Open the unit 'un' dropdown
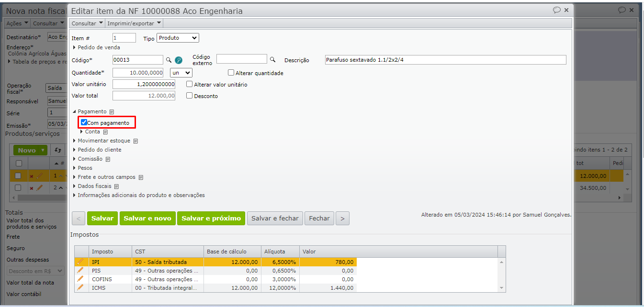This screenshot has height=307, width=644. (x=181, y=73)
